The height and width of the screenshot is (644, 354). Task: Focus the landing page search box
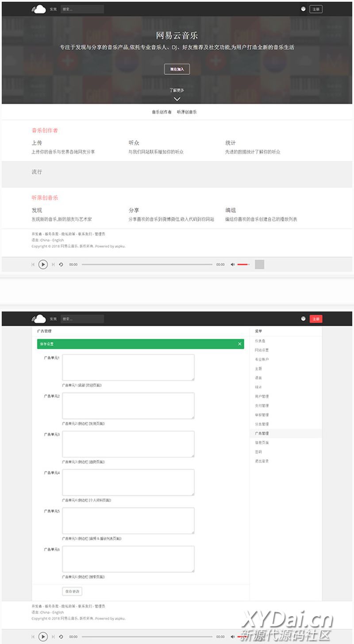(x=82, y=9)
